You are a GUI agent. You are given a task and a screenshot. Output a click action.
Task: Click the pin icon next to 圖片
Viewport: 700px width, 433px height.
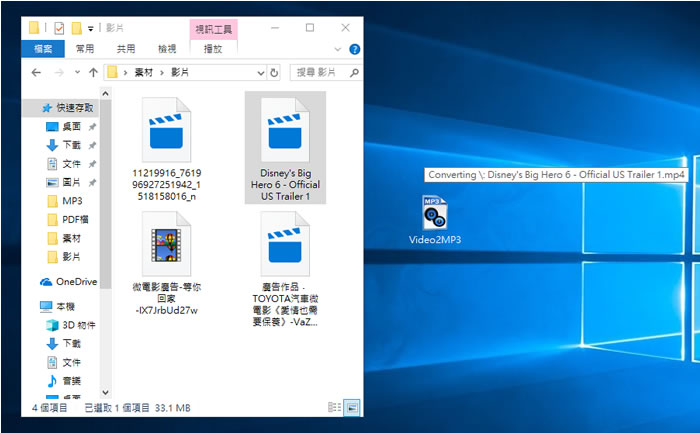(92, 183)
